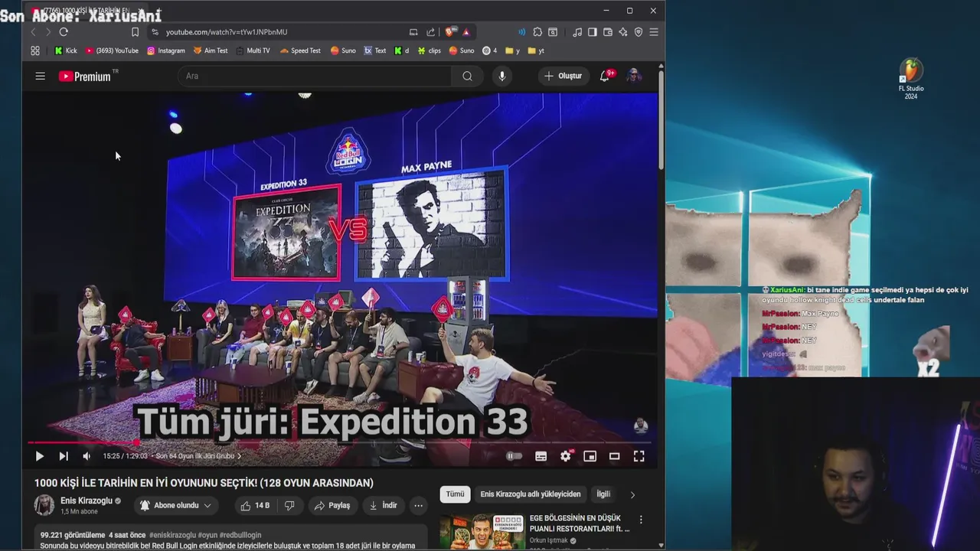Play the YouTube video
Screen dimensions: 980x551
(x=39, y=456)
